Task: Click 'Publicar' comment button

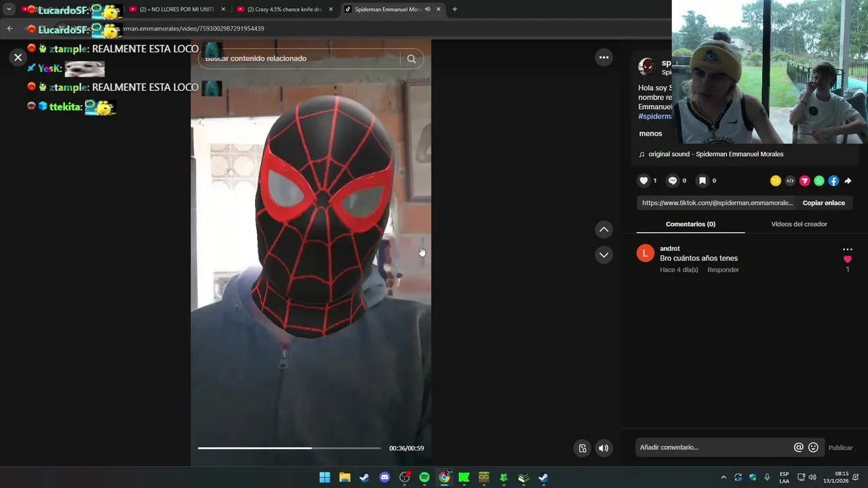Action: 840,448
